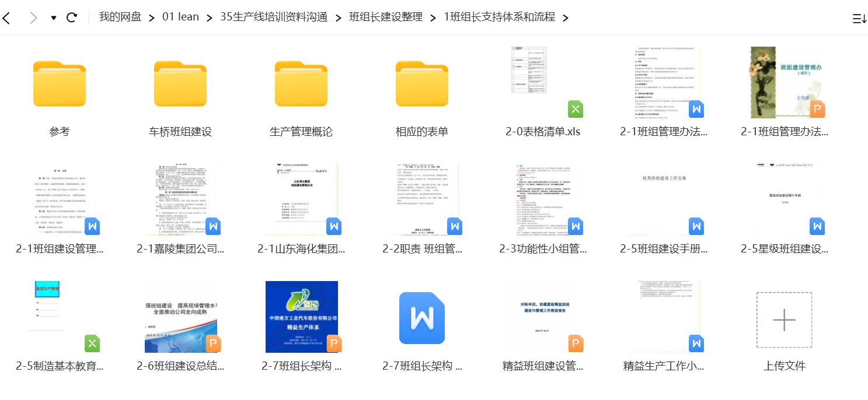868x400 pixels.
Task: Open 2-7班组长架构 blue SPS presentation
Action: (x=301, y=318)
